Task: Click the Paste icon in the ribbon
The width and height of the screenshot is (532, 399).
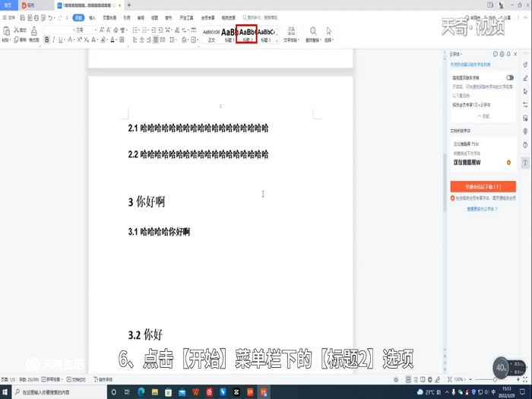Action: coord(6,32)
